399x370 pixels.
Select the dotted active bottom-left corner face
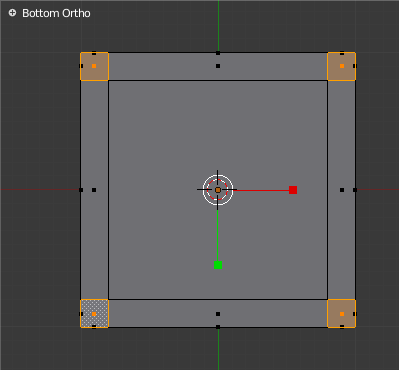pyautogui.click(x=94, y=314)
